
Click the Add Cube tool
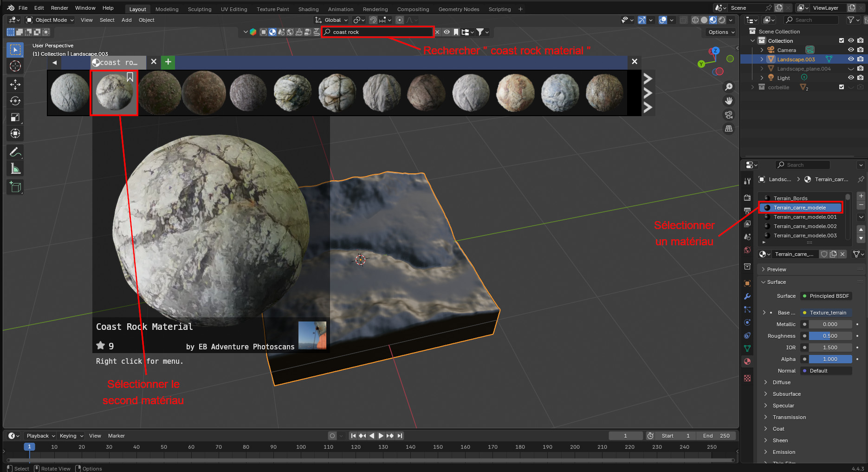(x=15, y=187)
